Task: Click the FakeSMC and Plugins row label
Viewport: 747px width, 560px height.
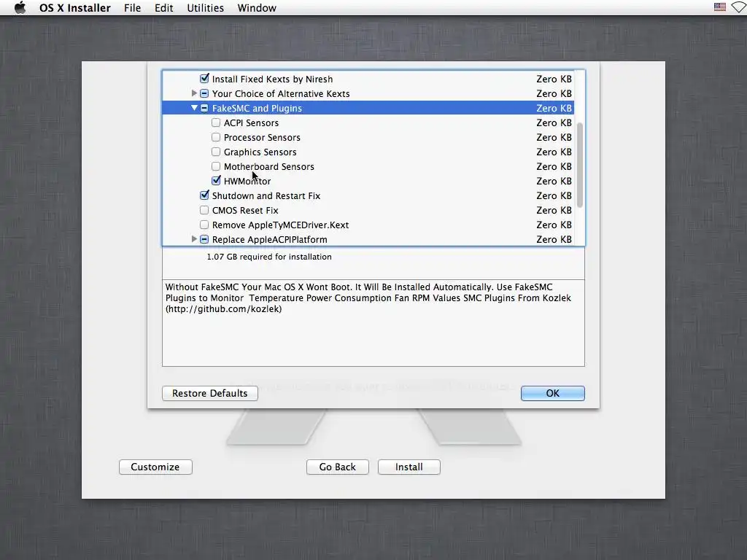Action: [x=257, y=108]
